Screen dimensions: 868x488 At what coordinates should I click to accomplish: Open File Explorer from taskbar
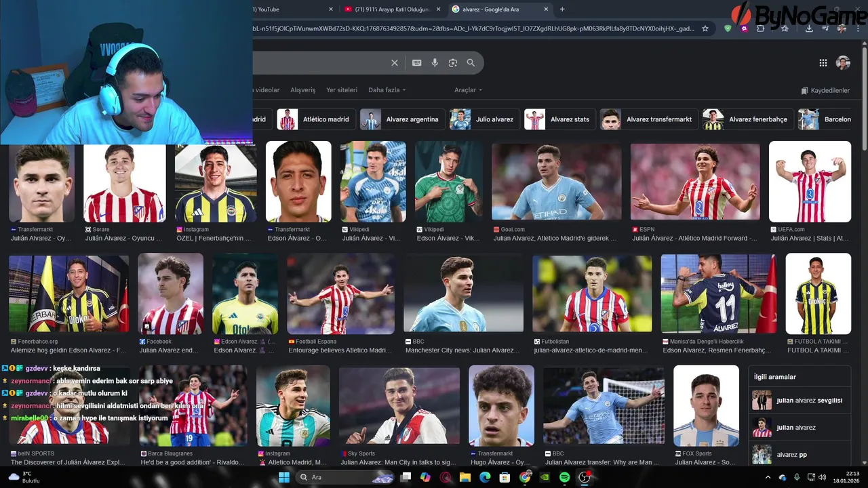tap(465, 477)
